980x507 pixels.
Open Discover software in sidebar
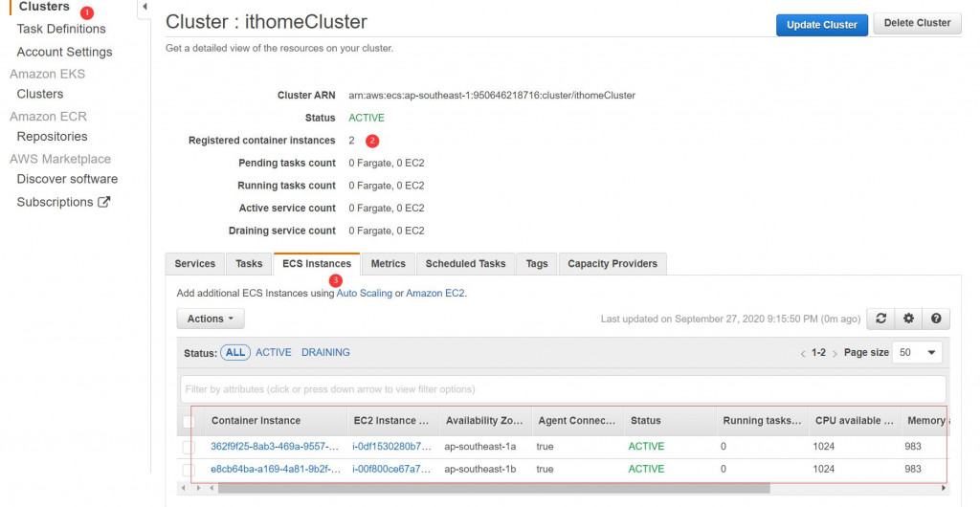click(x=68, y=179)
